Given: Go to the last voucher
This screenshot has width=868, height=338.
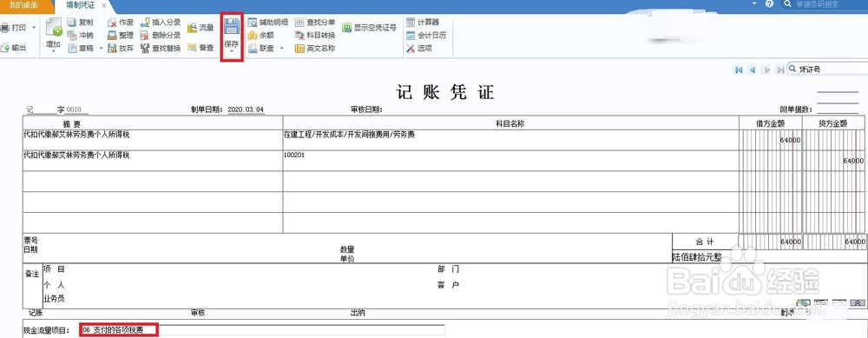Looking at the screenshot, I should click(x=780, y=70).
